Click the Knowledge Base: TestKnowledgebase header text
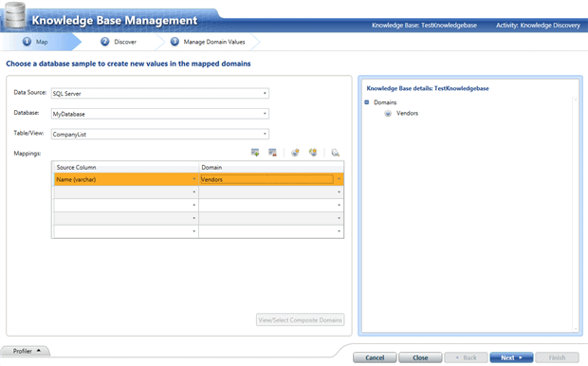The image size is (588, 366). click(x=425, y=25)
